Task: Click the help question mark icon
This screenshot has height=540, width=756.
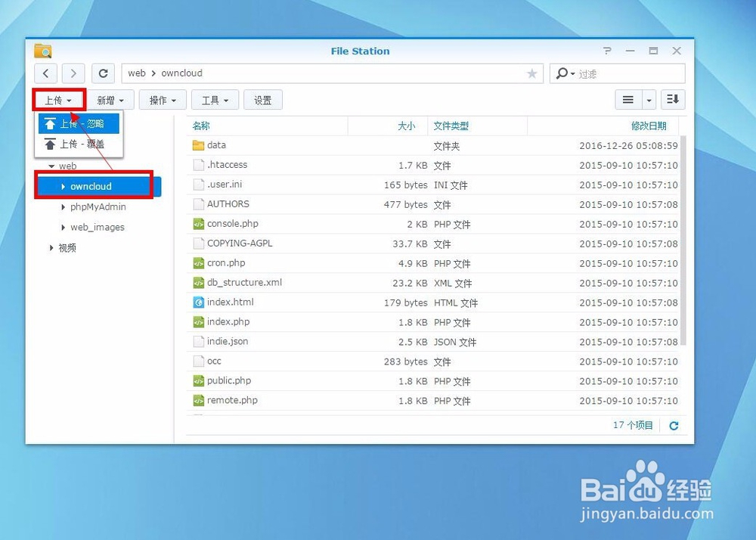Action: click(x=607, y=51)
